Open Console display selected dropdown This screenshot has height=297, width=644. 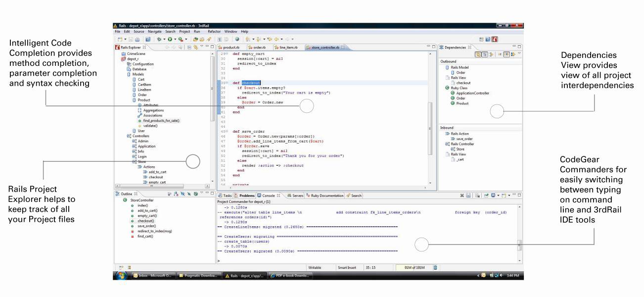499,196
